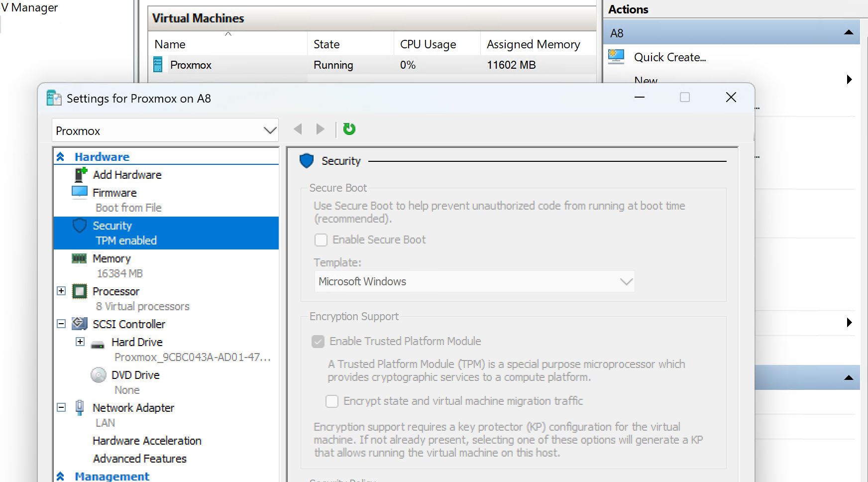Click the Security shield icon in tree

pos(80,226)
